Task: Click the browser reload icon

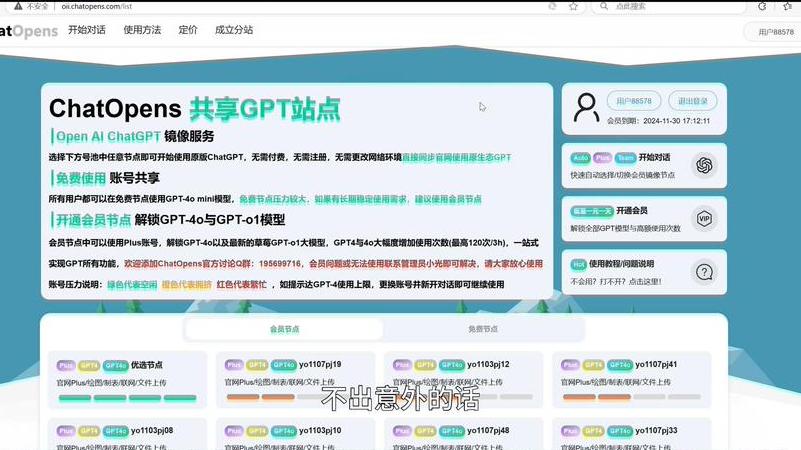Action: pos(762,6)
